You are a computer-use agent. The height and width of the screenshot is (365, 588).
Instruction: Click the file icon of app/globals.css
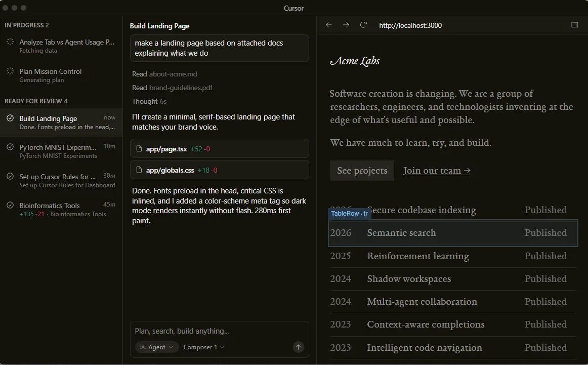point(139,170)
